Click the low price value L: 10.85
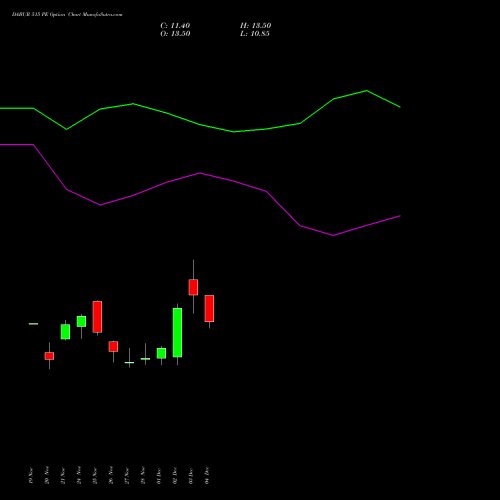500x500 pixels. (x=255, y=34)
